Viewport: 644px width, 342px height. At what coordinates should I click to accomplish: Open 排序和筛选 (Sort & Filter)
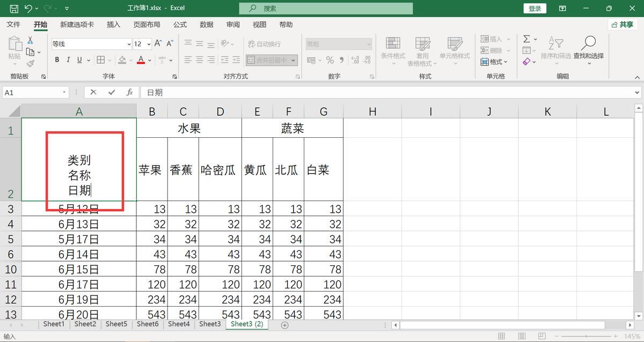point(557,51)
